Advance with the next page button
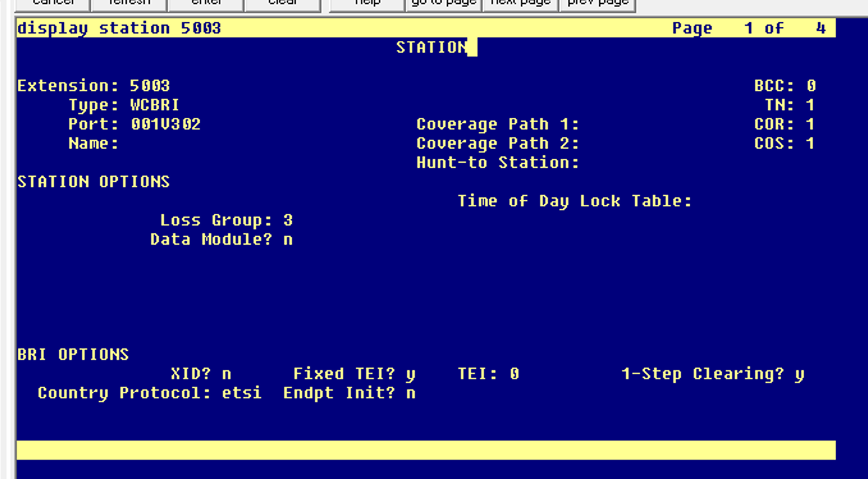The width and height of the screenshot is (868, 479). coord(520,3)
